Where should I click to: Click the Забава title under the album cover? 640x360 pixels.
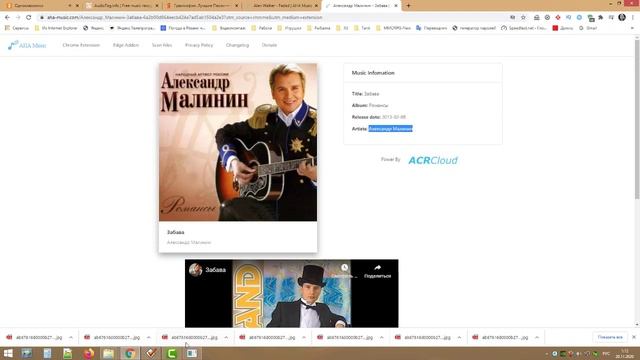(176, 232)
